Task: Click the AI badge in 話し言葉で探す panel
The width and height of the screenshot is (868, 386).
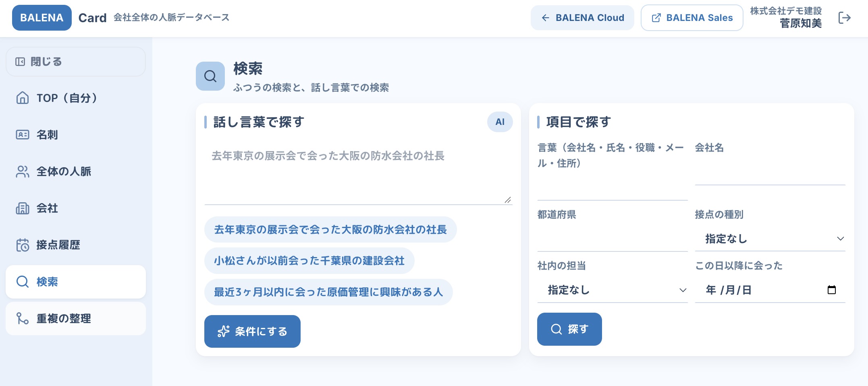Action: point(500,122)
